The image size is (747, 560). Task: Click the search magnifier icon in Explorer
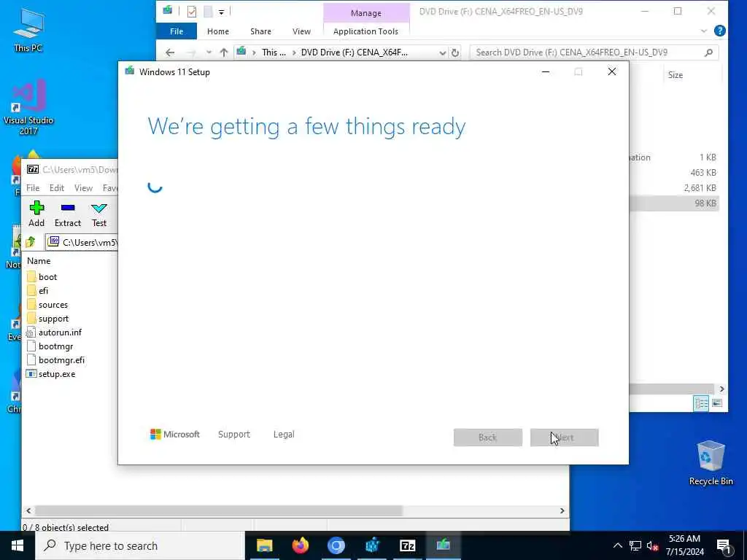pos(709,52)
